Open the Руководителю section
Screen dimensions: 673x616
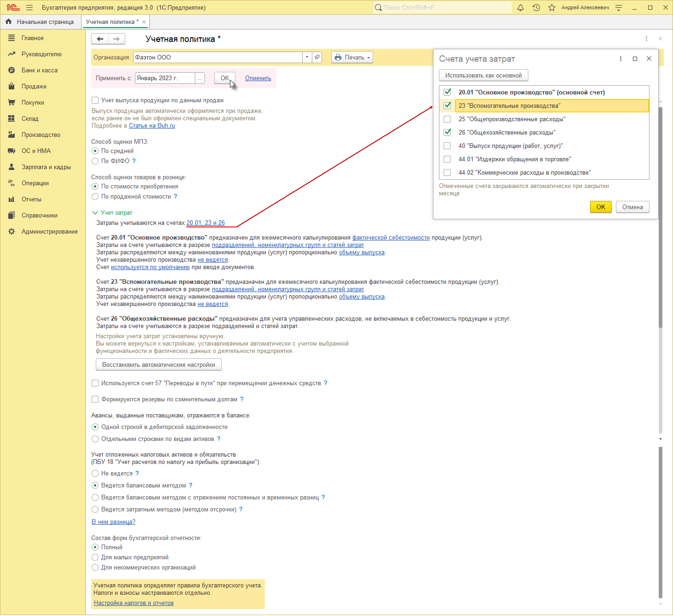41,54
